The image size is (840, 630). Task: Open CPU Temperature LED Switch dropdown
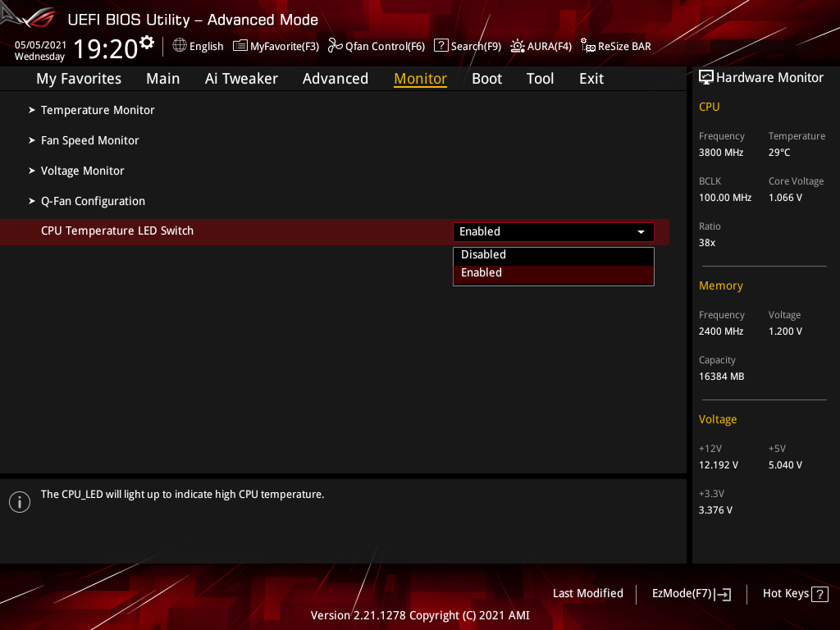coord(554,231)
